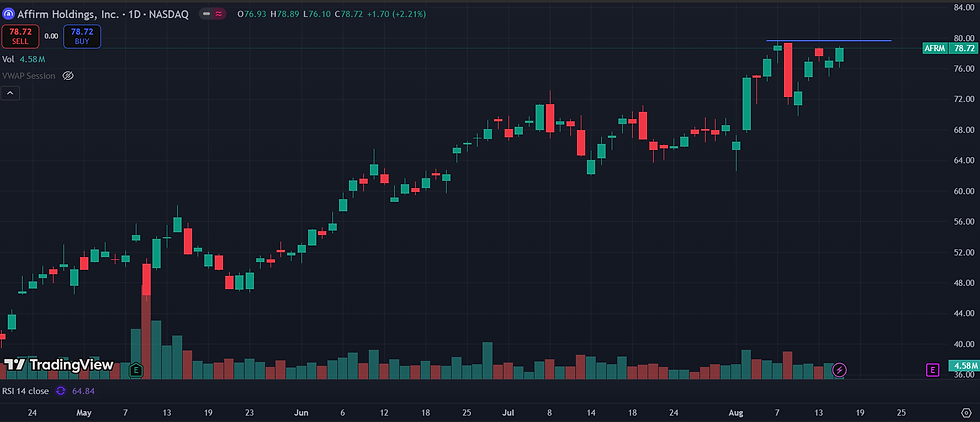Click the RSI value 64.84
This screenshot has height=422, width=980.
[x=83, y=391]
